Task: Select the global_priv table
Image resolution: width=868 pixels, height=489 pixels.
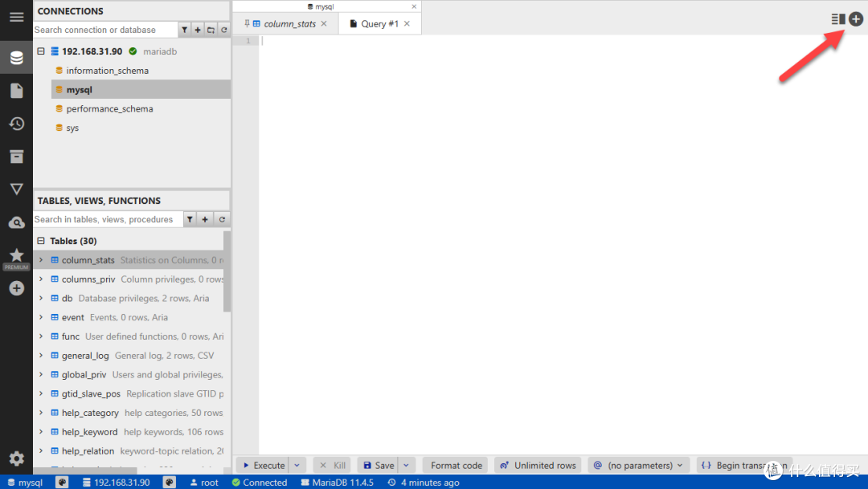Action: [x=129, y=374]
